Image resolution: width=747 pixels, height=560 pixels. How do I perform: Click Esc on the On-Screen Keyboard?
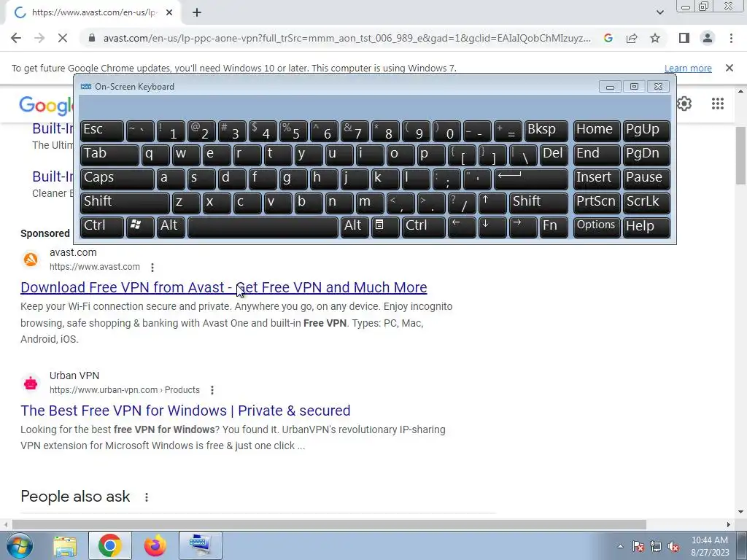102,131
